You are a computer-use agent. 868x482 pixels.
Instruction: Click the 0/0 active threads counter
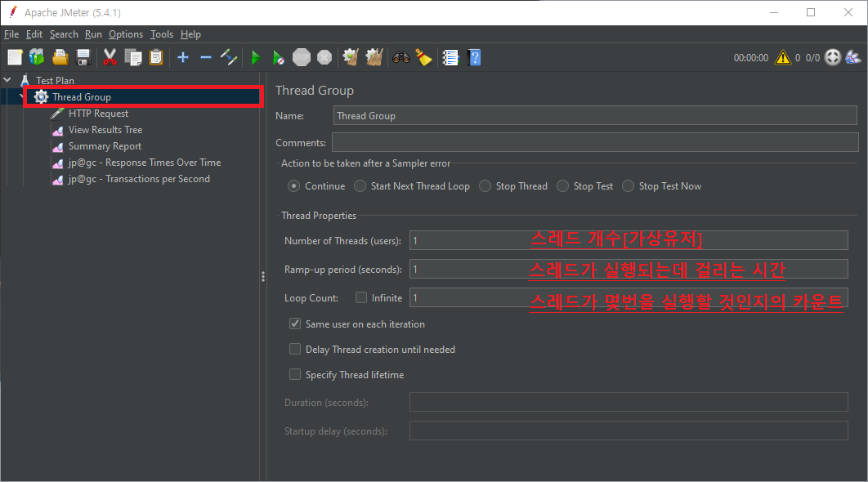(812, 57)
